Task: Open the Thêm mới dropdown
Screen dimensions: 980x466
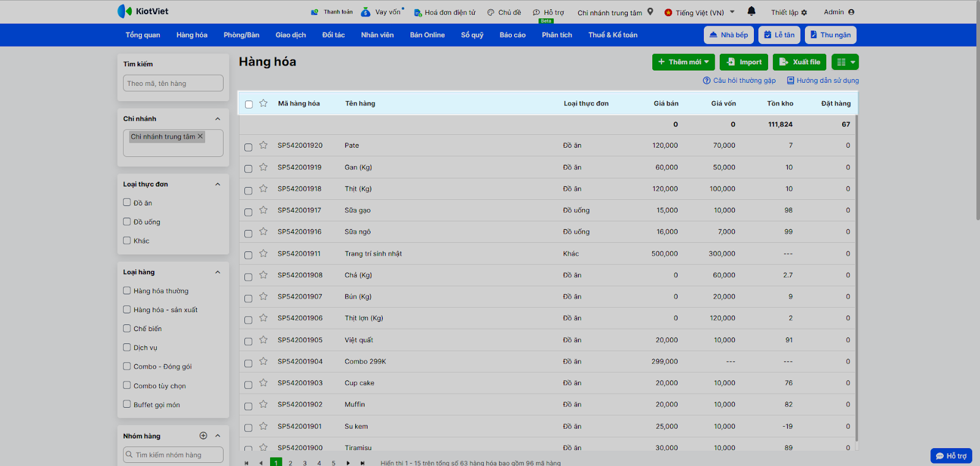Action: click(684, 62)
